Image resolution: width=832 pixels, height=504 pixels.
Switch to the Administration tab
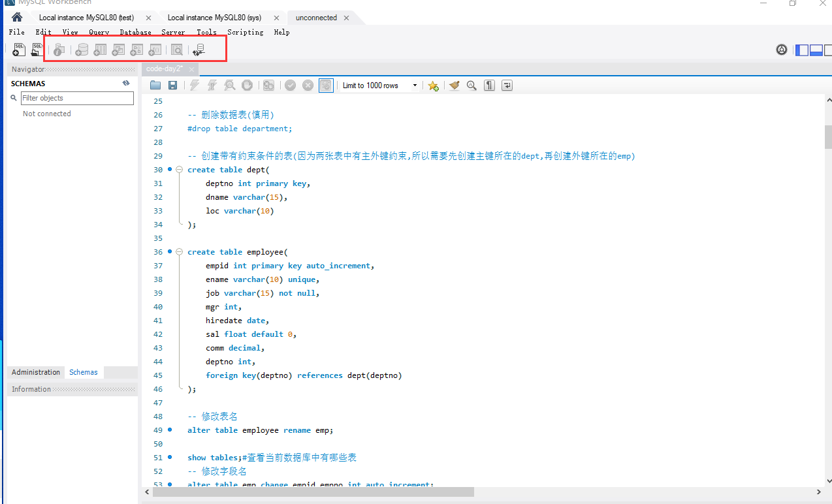point(36,372)
